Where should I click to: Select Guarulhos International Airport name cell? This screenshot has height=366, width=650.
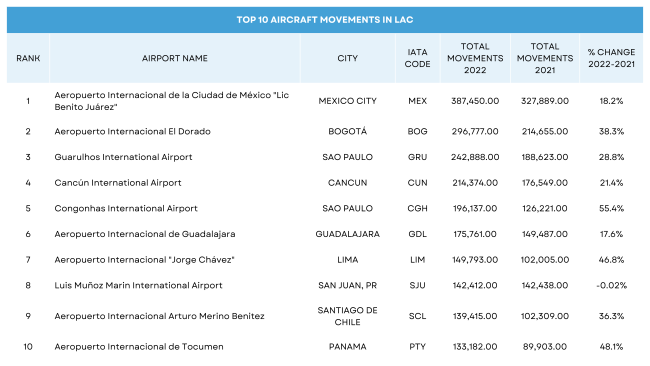tap(123, 157)
